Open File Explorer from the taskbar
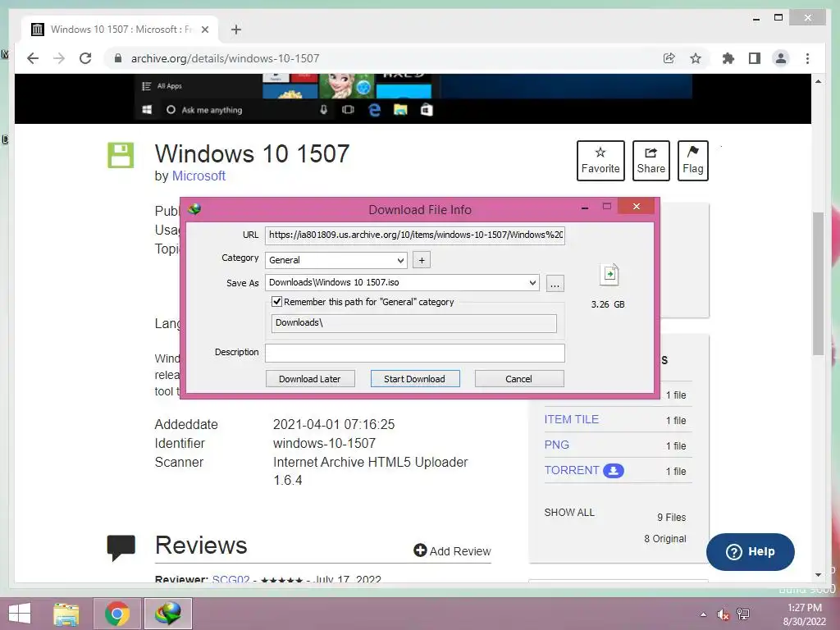Image resolution: width=840 pixels, height=630 pixels. point(66,614)
